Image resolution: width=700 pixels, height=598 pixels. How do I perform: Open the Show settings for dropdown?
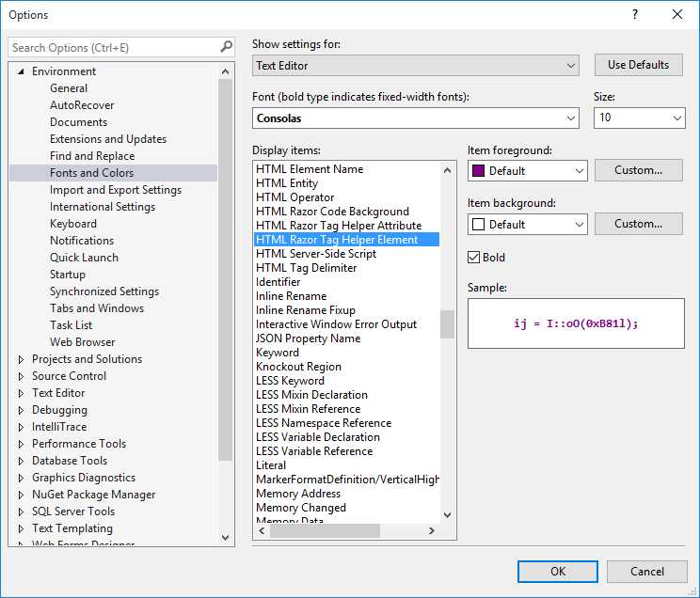pyautogui.click(x=416, y=66)
